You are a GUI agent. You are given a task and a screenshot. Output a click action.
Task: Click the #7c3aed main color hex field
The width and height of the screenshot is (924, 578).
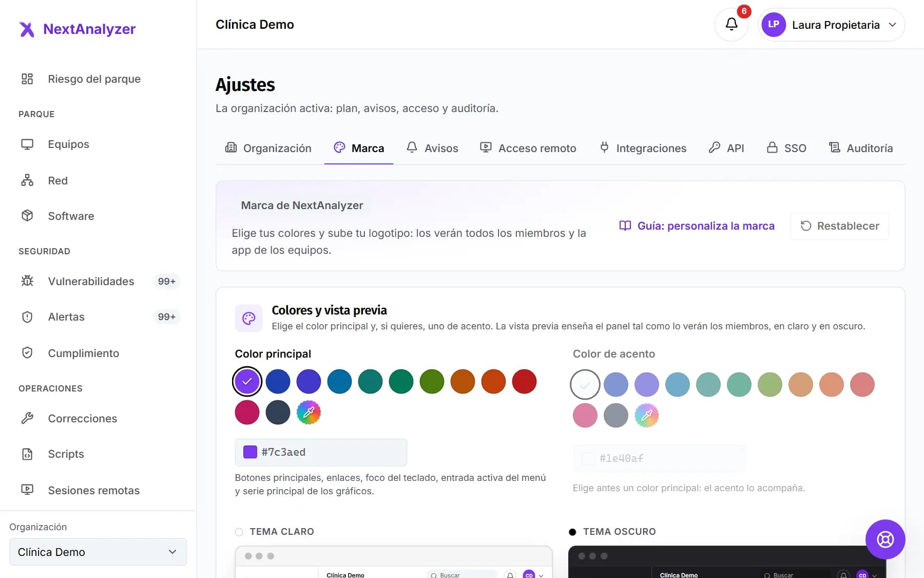click(x=321, y=452)
